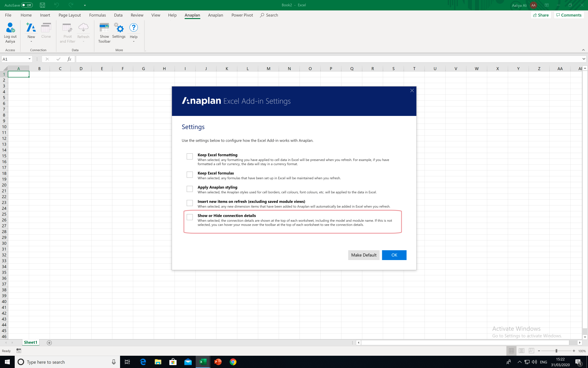The width and height of the screenshot is (588, 368).
Task: Click the Ribbon Display Options icon
Action: 546,5
